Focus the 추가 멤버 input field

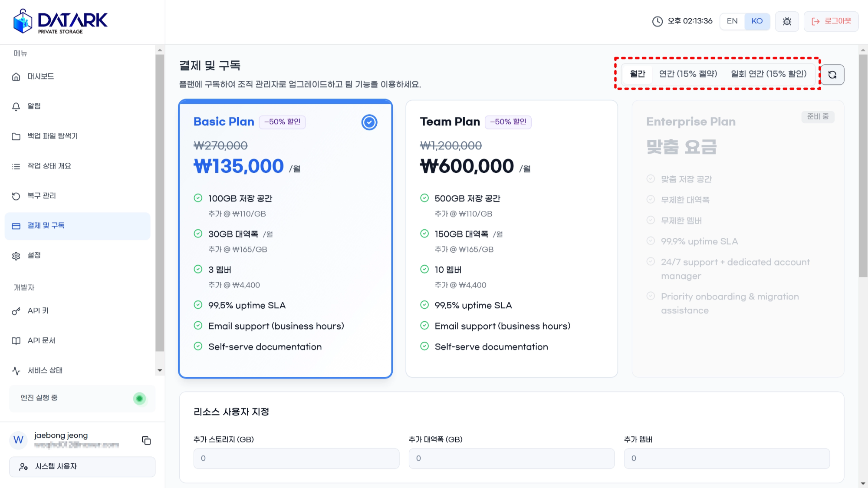[x=727, y=458]
